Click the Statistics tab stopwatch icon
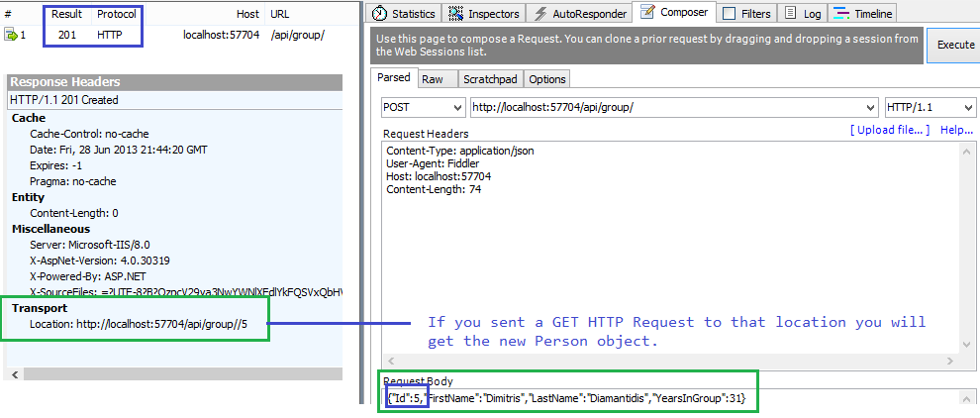 point(378,14)
